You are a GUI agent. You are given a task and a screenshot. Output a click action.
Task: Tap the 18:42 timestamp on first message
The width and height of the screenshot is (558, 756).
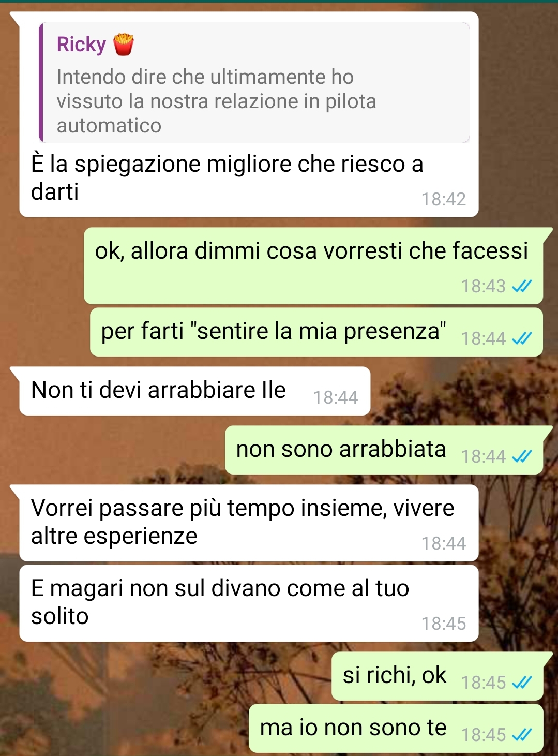click(443, 199)
